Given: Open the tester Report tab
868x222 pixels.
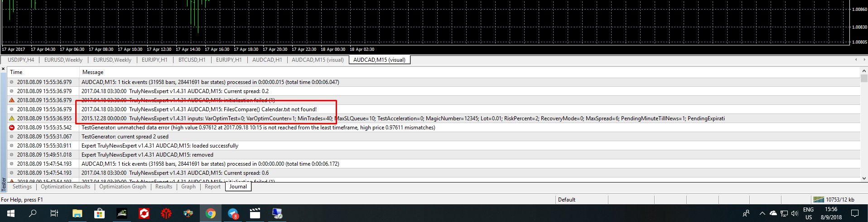Looking at the screenshot, I should tap(212, 187).
